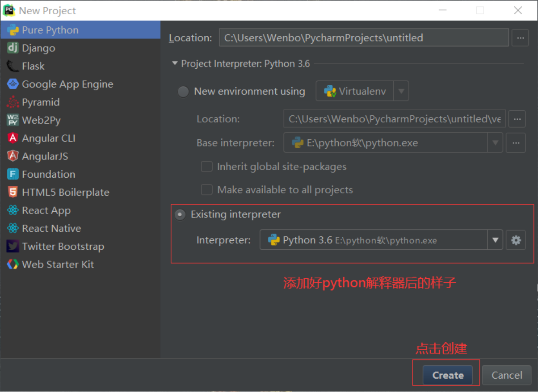Browse for Base interpreter executable
538x392 pixels.
[517, 143]
